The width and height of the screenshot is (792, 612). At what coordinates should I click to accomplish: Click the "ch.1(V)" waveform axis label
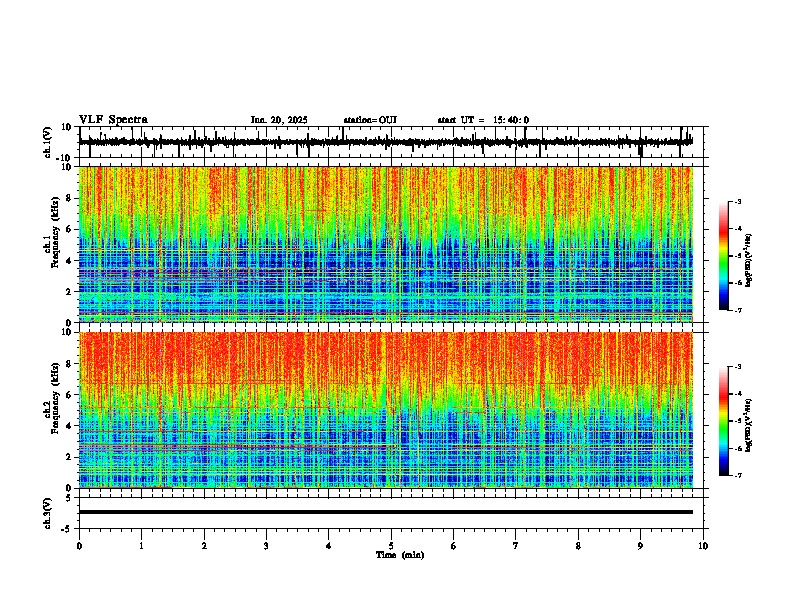pyautogui.click(x=48, y=142)
